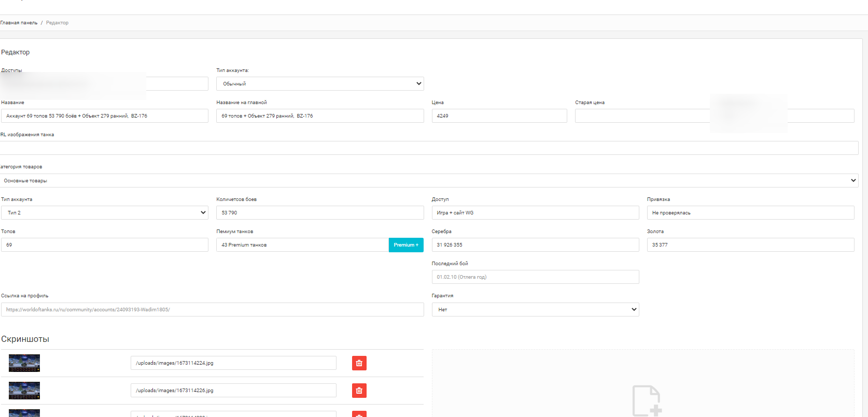
Task: Open the second screenshot thumbnail
Action: pos(24,391)
